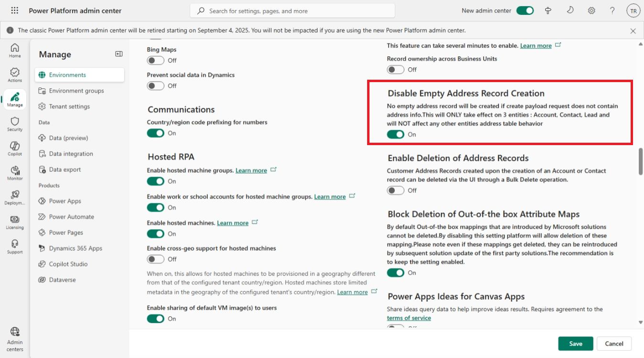Toggle Enable hosted machines switch
644x358 pixels.
pos(156,234)
